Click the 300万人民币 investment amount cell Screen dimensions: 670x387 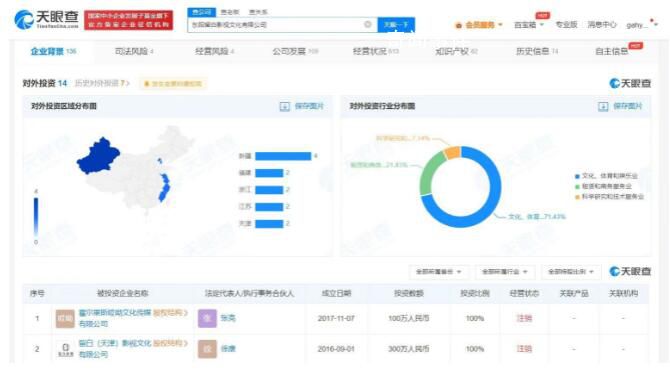(x=408, y=349)
